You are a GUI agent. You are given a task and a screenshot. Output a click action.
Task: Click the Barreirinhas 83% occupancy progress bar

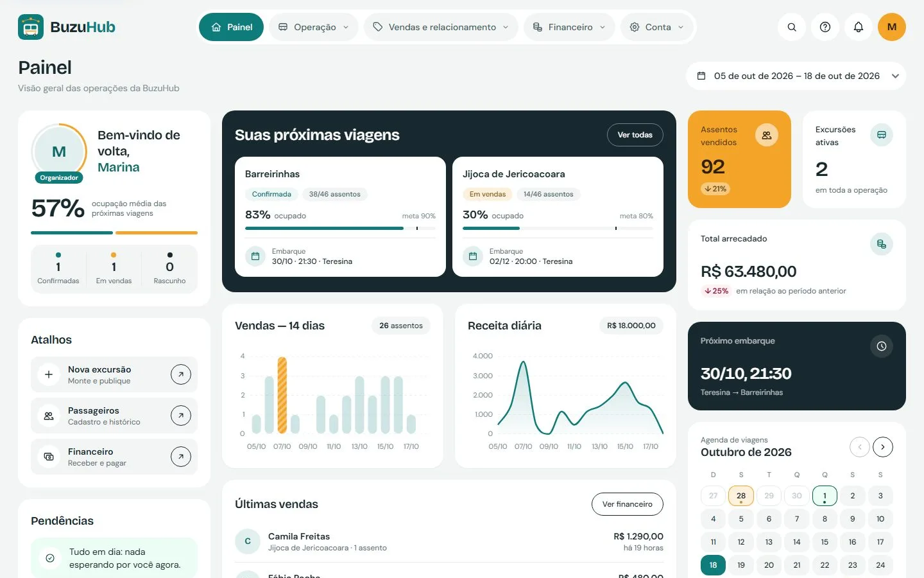(x=340, y=228)
